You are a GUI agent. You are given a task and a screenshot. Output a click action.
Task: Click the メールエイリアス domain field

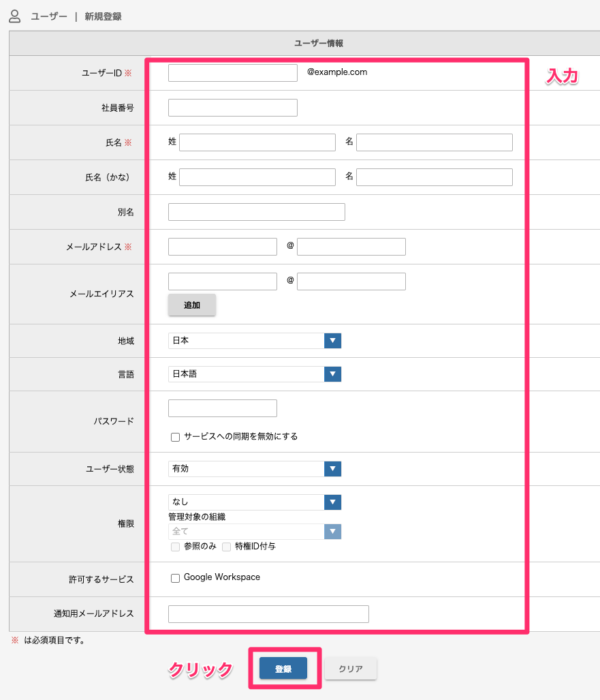tap(351, 281)
